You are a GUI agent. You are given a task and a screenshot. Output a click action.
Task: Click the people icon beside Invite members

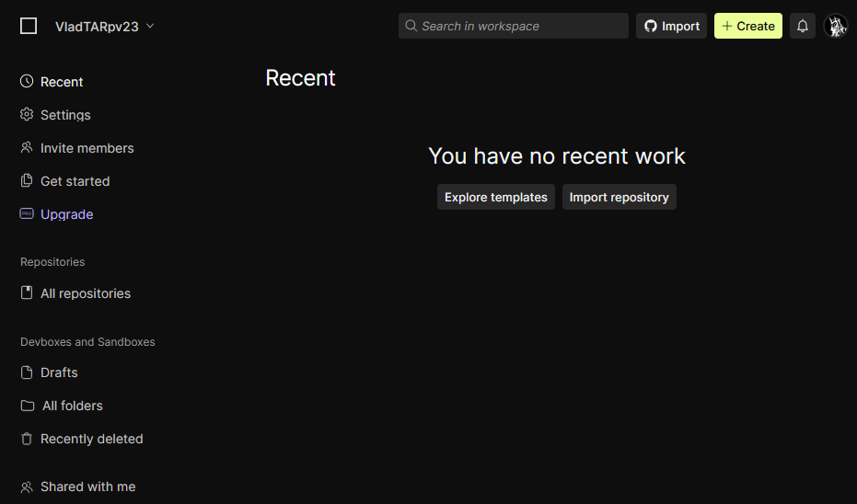pos(27,148)
